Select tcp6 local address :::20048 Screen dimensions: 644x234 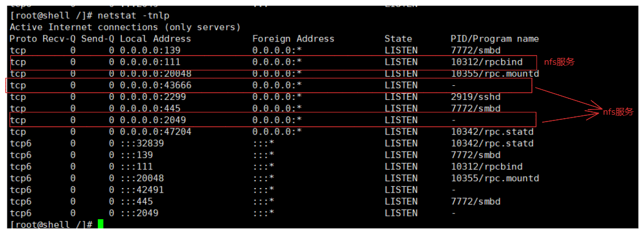pos(142,178)
